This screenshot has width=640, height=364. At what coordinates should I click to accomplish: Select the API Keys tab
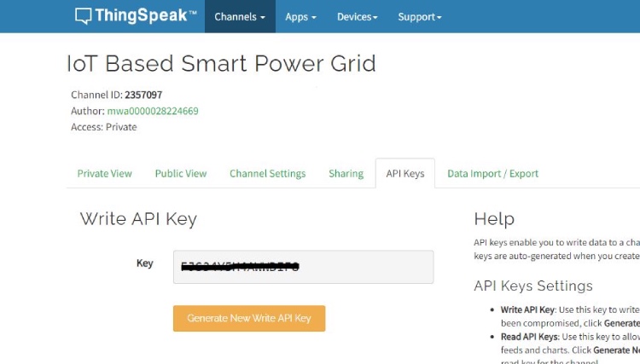(405, 174)
